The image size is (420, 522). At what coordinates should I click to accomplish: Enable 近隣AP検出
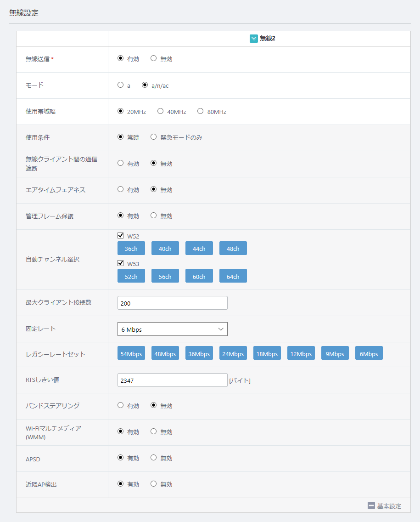[x=120, y=484]
